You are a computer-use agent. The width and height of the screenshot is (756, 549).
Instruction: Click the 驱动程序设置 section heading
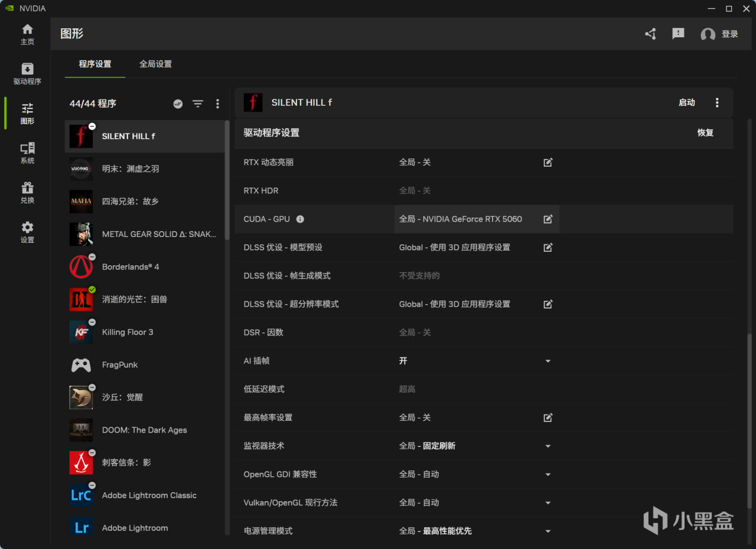[x=272, y=133]
